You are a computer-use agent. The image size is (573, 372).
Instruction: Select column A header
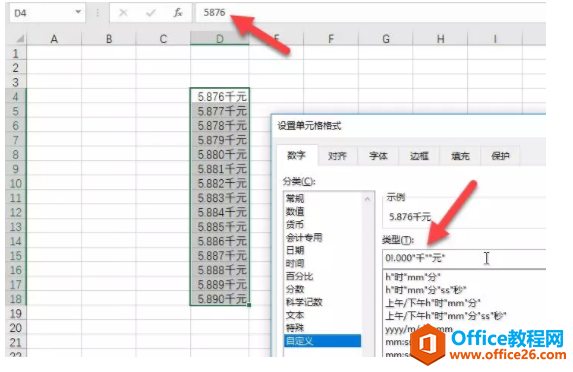pyautogui.click(x=54, y=39)
